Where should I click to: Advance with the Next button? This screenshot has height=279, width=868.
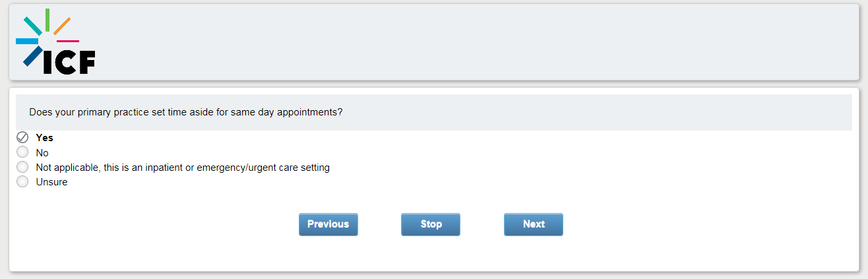(533, 224)
